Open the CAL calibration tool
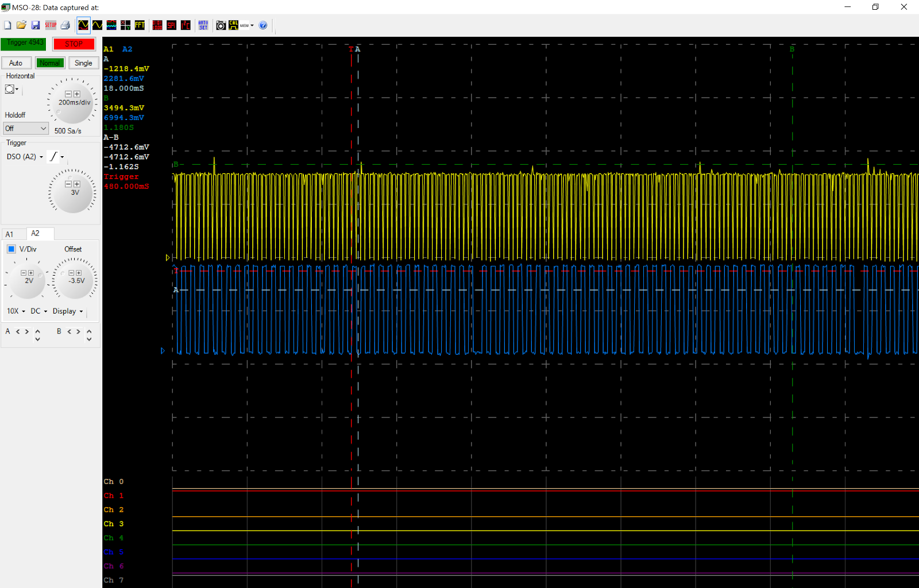Screen dimensions: 919x588 pyautogui.click(x=233, y=25)
